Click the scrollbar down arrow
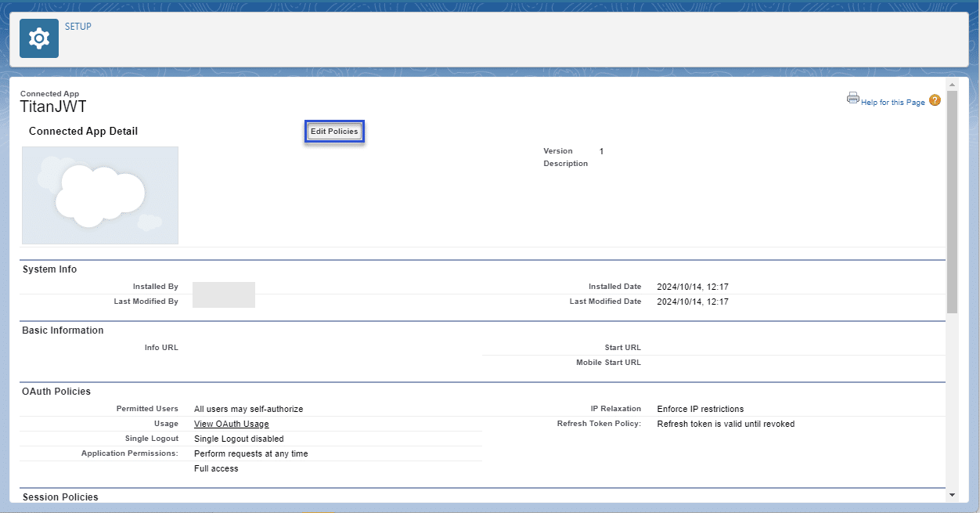The image size is (980, 513). tap(952, 495)
